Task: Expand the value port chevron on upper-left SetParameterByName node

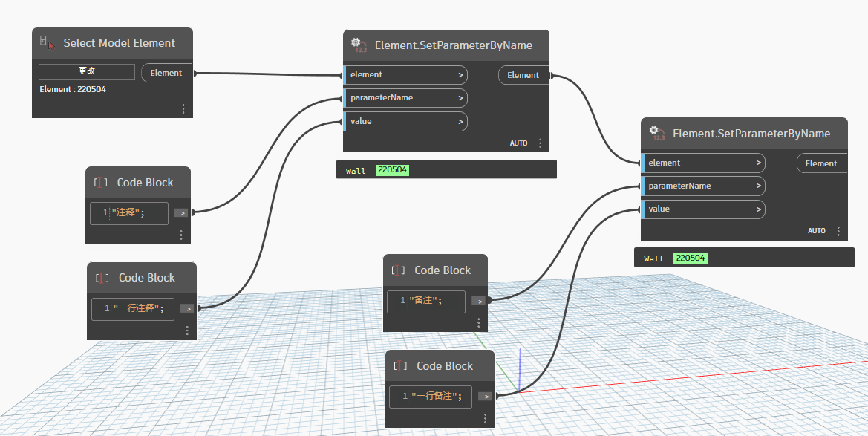Action: click(460, 122)
